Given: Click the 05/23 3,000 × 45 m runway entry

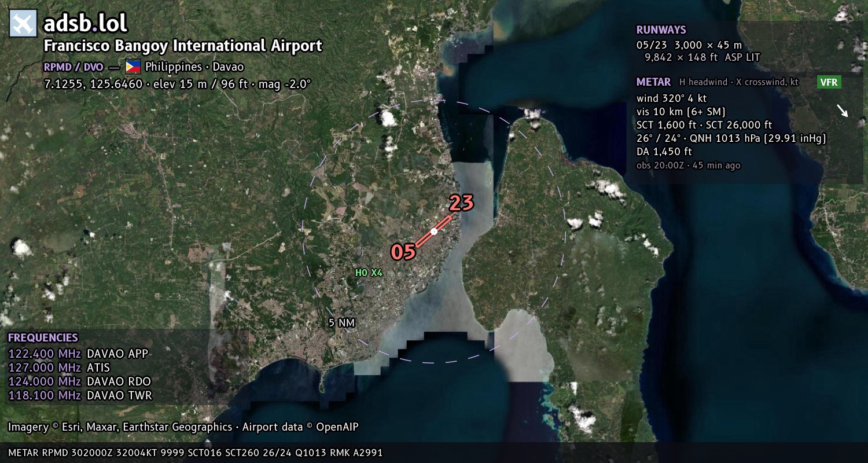Looking at the screenshot, I should coord(689,45).
